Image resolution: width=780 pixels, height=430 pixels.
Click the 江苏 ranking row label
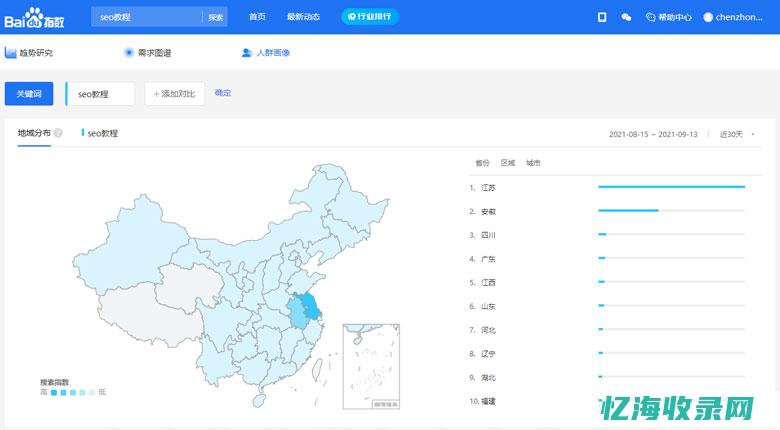click(x=488, y=188)
